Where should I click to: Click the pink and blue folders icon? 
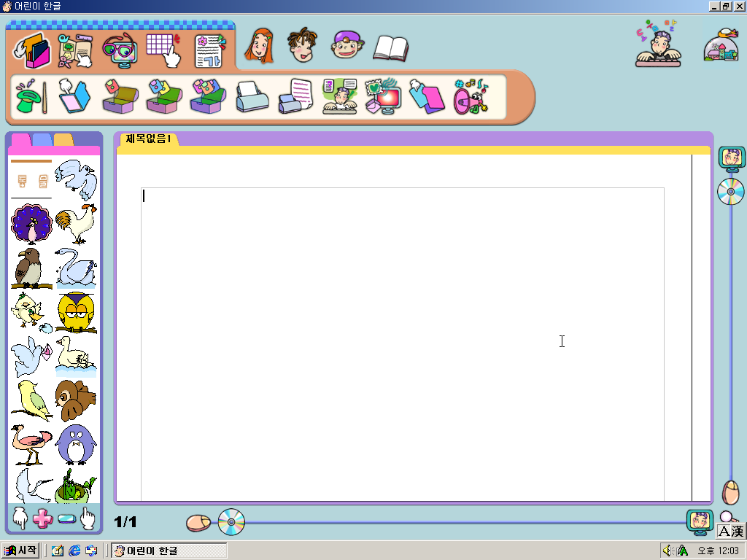click(x=427, y=97)
